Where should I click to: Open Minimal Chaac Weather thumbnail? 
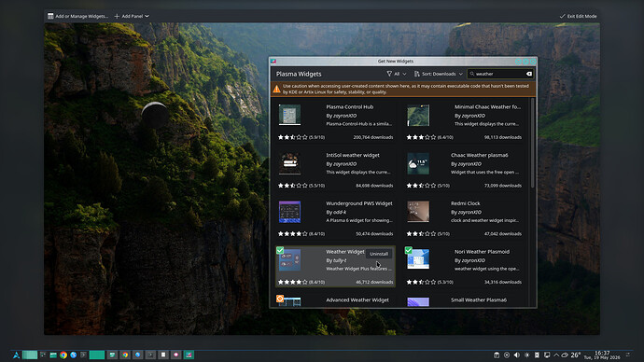pyautogui.click(x=418, y=116)
